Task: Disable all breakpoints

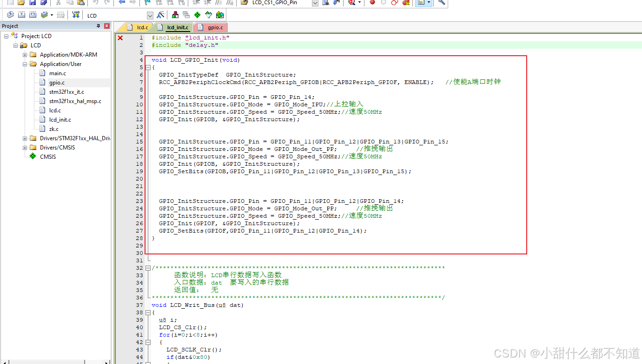Action: click(394, 3)
